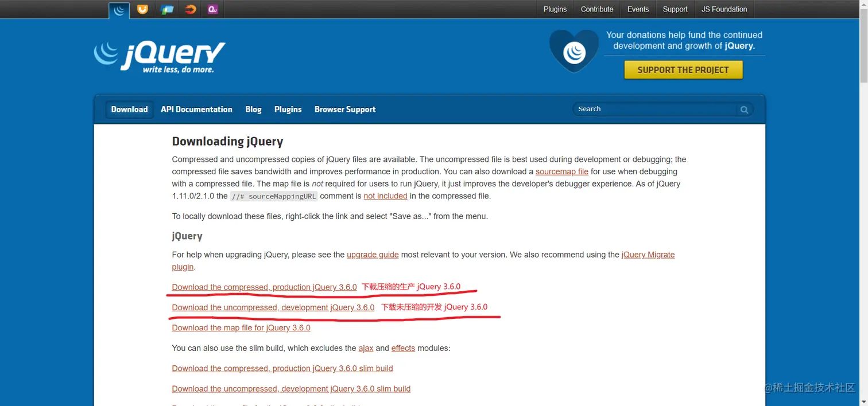Viewport: 868px width, 406px height.
Task: Open the ajax module link
Action: pyautogui.click(x=366, y=348)
